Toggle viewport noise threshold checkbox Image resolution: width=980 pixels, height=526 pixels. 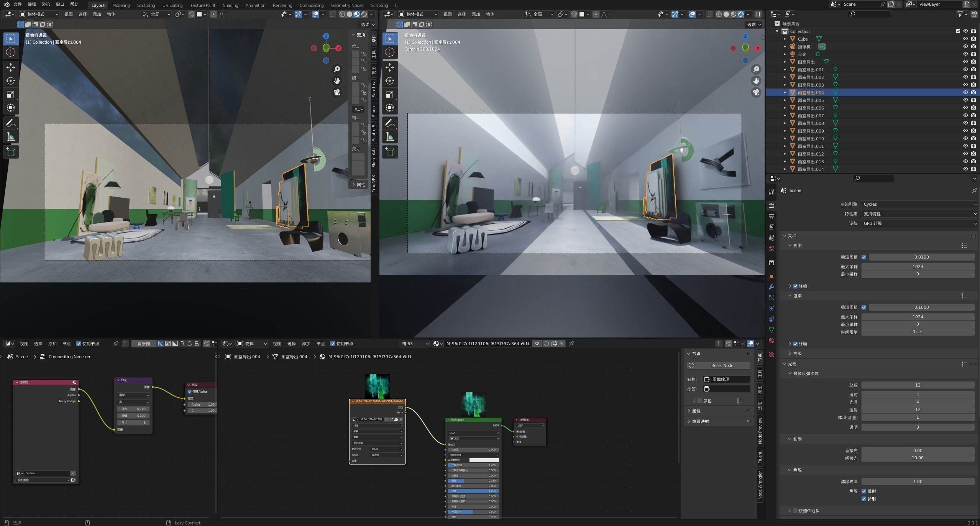pos(864,257)
